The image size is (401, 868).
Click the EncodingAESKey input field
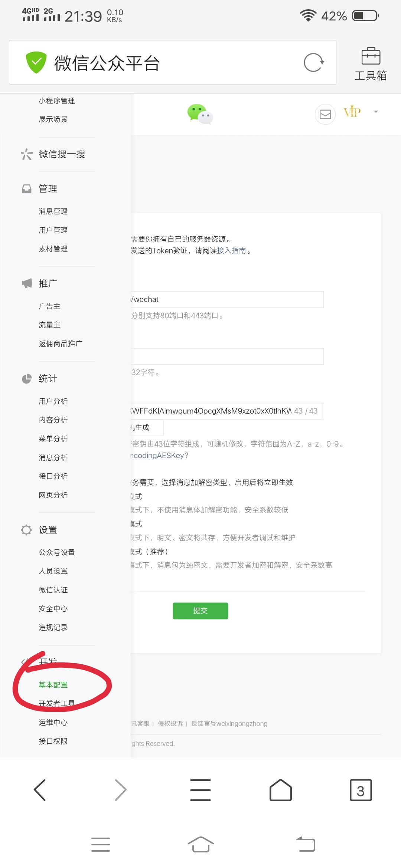coord(226,411)
